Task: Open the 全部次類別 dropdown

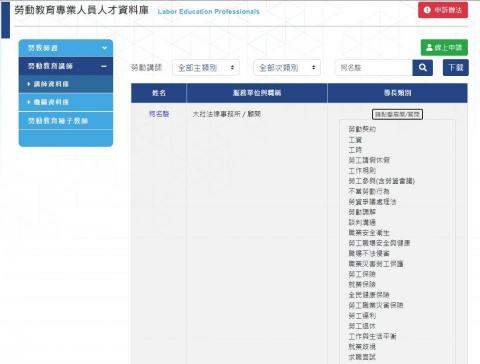Action: coord(287,68)
